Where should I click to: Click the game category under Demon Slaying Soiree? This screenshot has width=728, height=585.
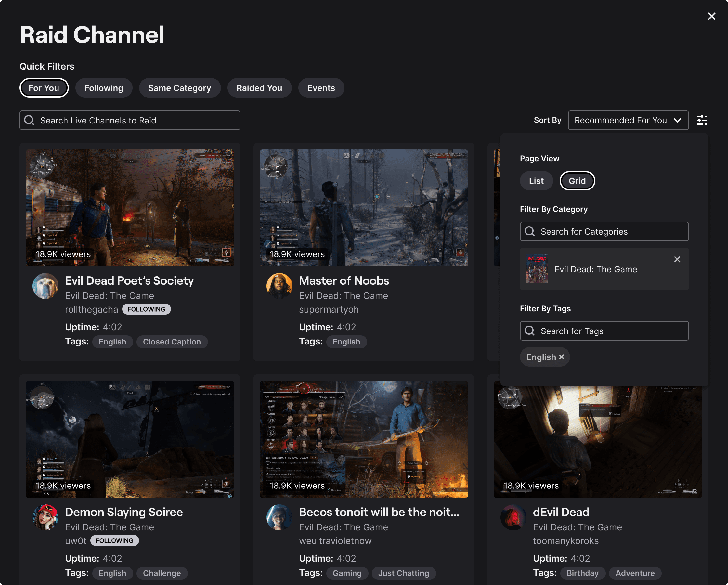[x=110, y=527]
